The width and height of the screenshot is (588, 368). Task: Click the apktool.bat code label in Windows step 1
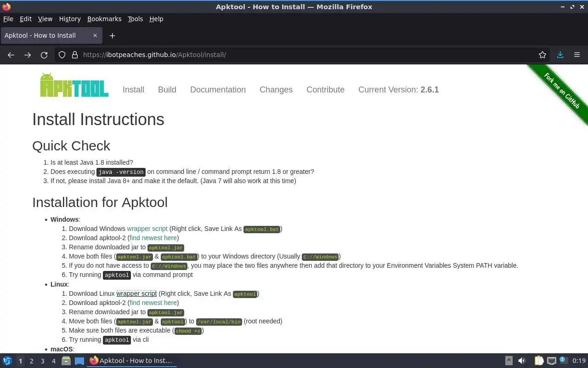262,229
